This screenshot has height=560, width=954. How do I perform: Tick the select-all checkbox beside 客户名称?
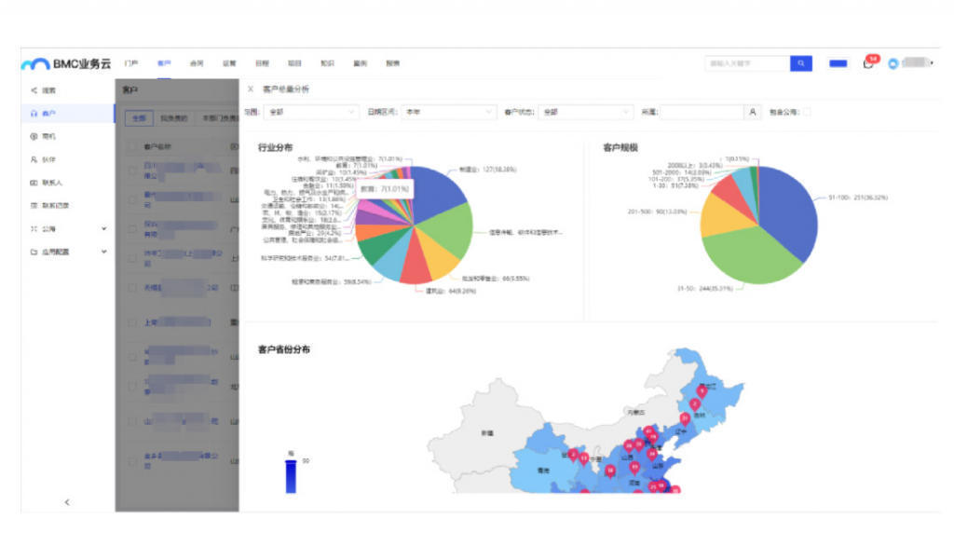132,147
